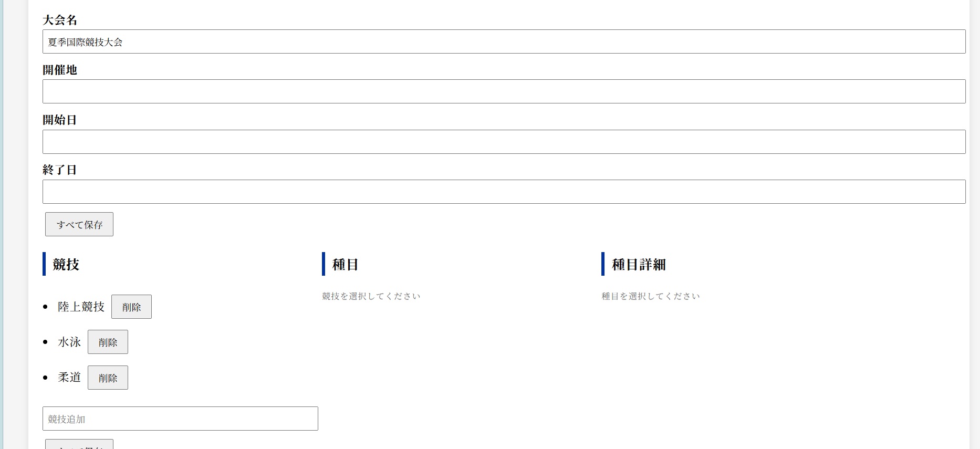Remove 水泳 using its 削除 button
This screenshot has height=449, width=980.
click(x=108, y=342)
